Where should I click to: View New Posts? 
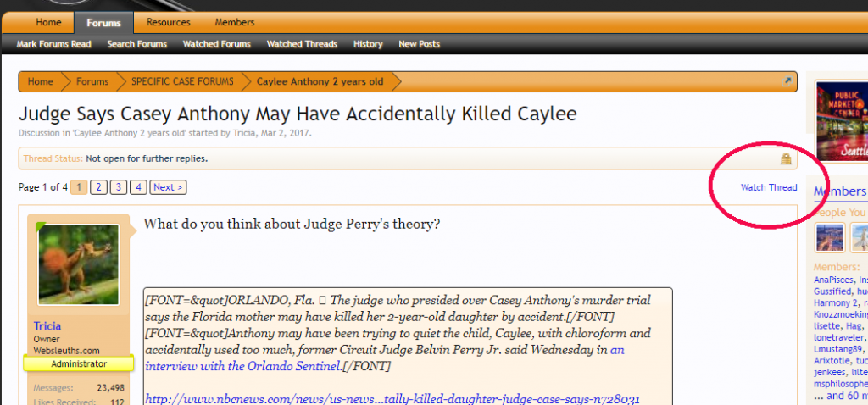[419, 44]
